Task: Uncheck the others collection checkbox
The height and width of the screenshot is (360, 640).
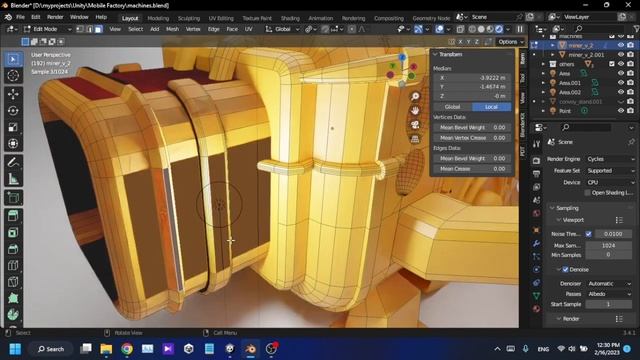Action: [x=611, y=64]
